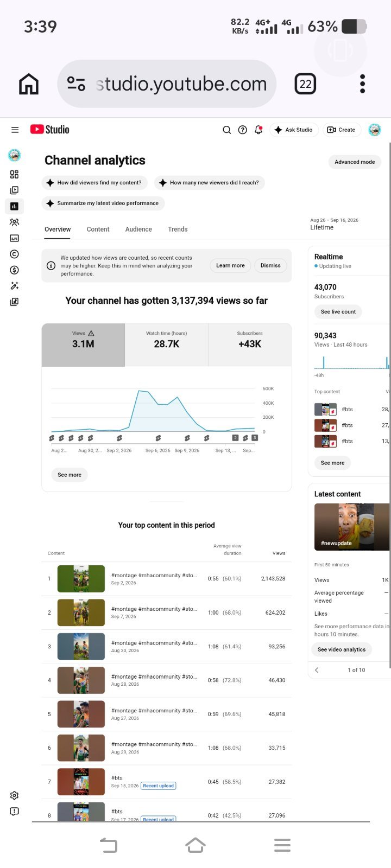
Task: Click the 90,343 realtime views count
Action: [325, 336]
